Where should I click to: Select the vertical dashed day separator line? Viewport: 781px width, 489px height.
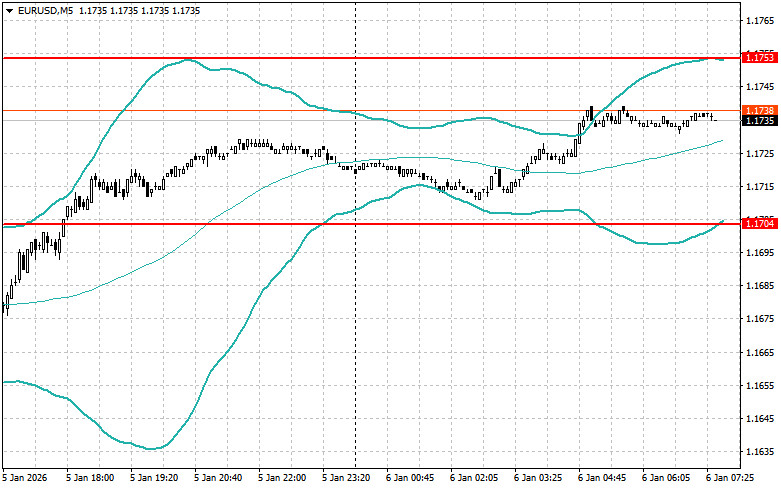click(356, 234)
